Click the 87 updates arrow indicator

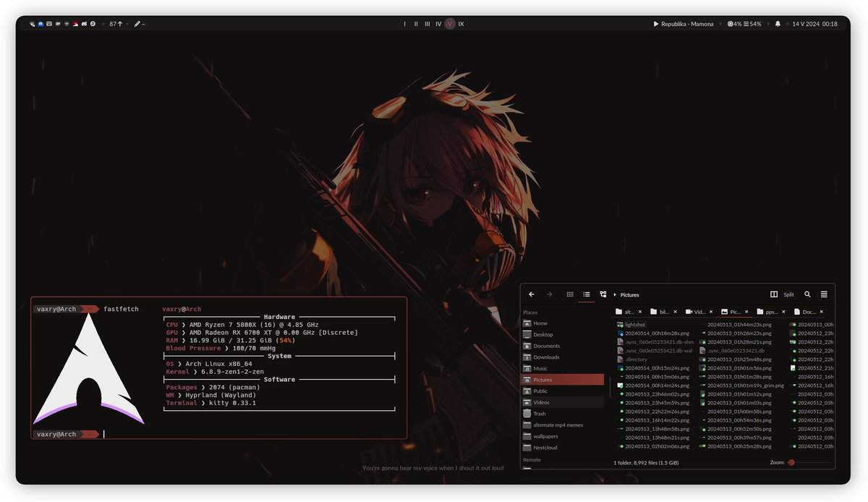pos(116,24)
